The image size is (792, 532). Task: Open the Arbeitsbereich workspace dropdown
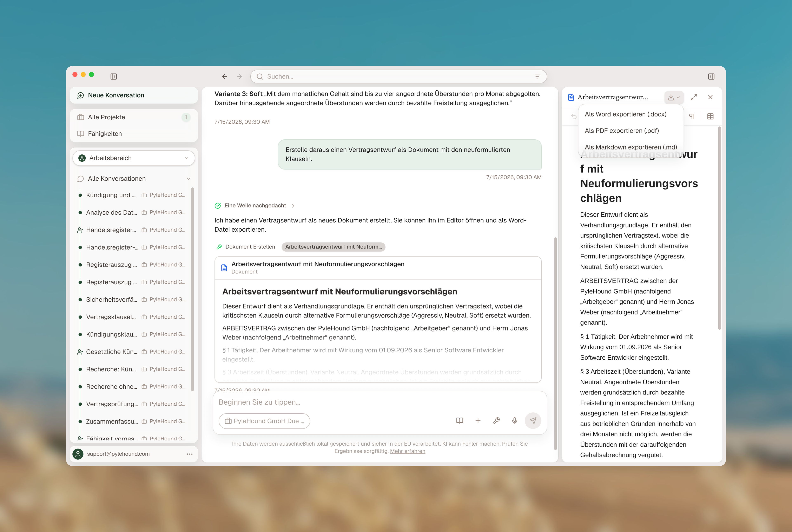click(x=134, y=158)
